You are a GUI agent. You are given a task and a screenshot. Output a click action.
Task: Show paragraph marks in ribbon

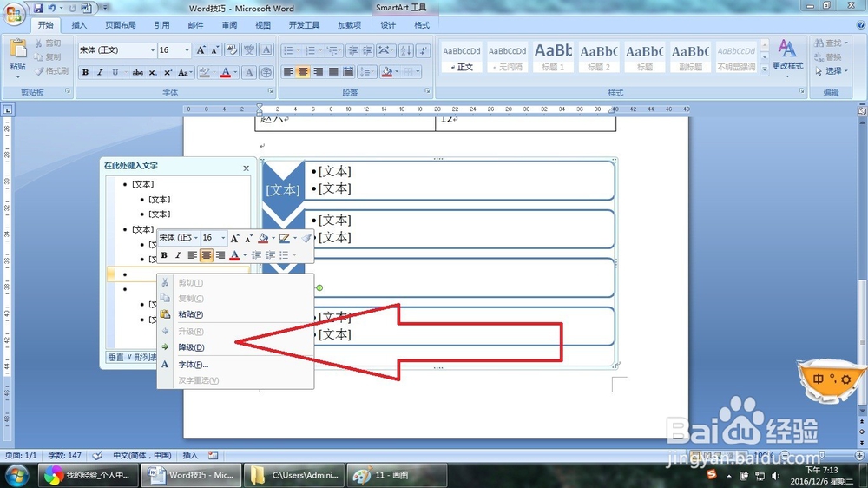(x=424, y=50)
